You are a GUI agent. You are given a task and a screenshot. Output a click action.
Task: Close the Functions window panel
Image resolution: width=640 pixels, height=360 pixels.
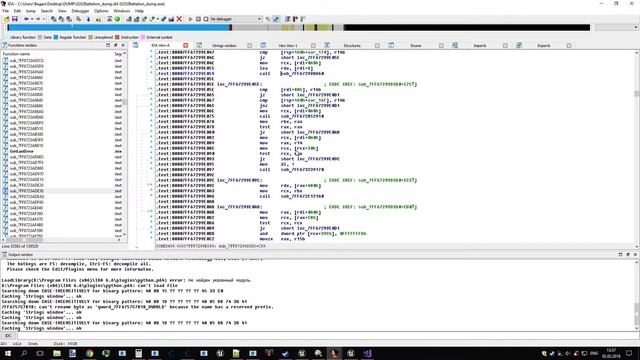click(123, 45)
